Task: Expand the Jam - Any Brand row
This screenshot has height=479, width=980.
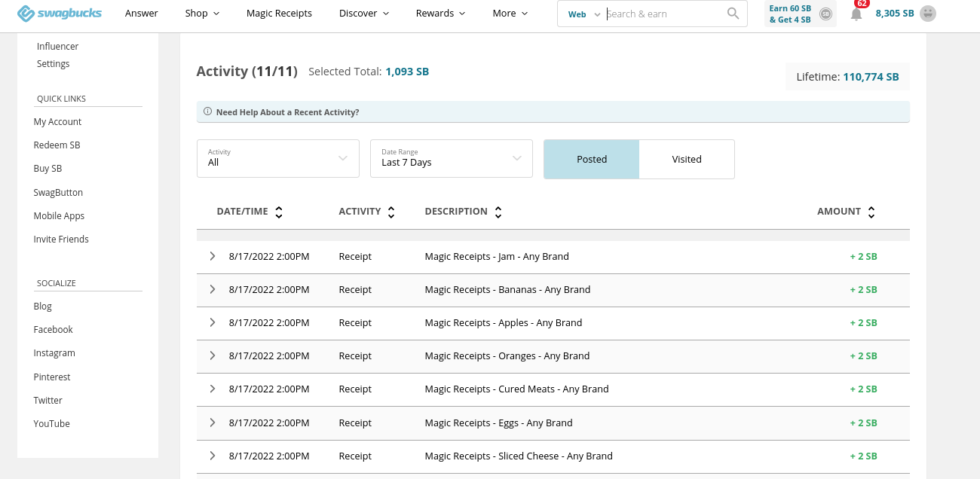Action: [213, 256]
